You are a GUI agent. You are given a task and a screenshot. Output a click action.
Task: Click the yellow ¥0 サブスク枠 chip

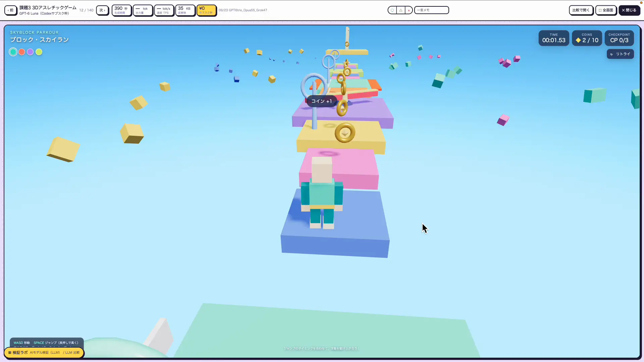[x=206, y=10]
